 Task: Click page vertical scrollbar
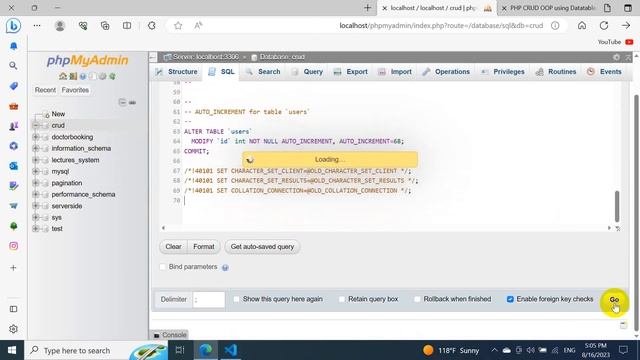coord(636,212)
